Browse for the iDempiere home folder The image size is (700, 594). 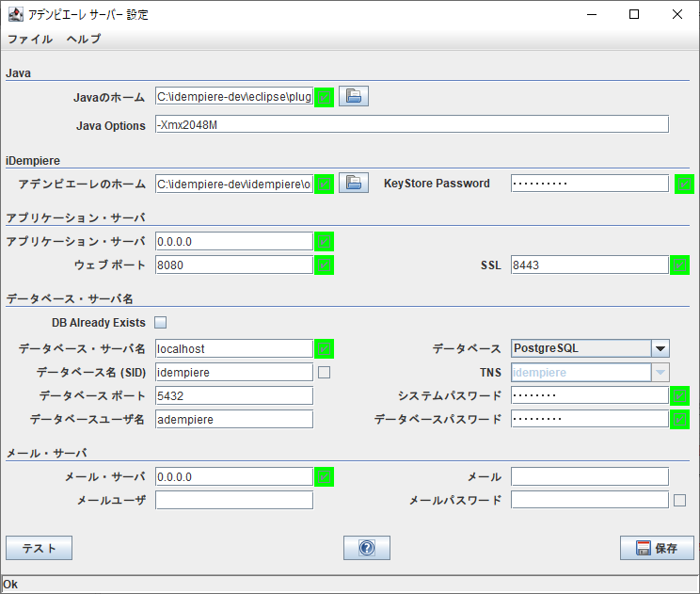(x=354, y=184)
